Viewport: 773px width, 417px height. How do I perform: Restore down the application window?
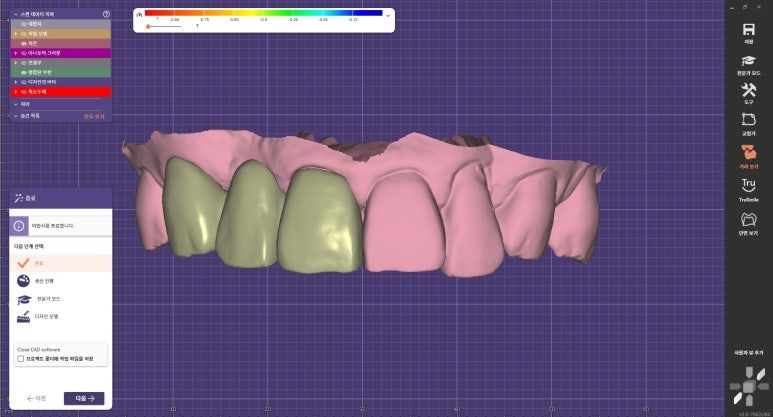coord(745,7)
